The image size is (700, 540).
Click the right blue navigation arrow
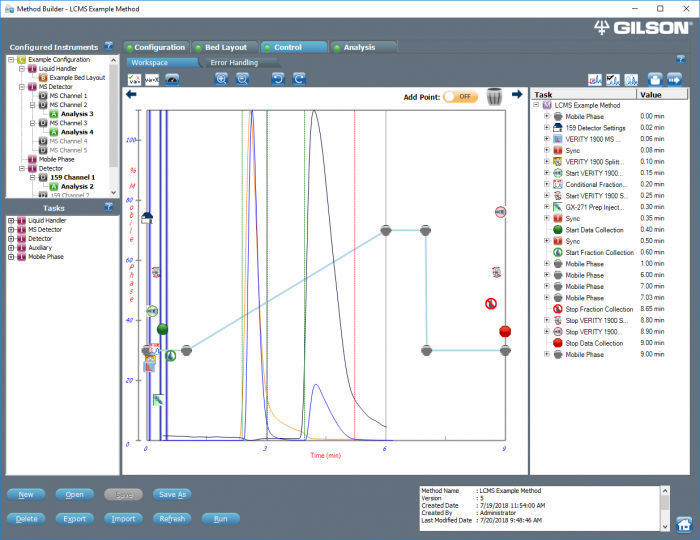517,94
